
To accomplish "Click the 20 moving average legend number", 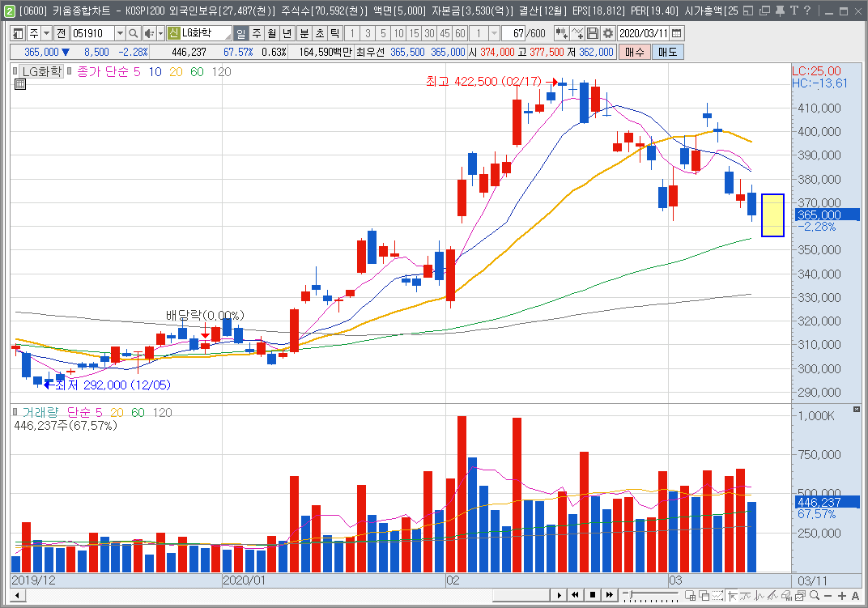I will [176, 71].
